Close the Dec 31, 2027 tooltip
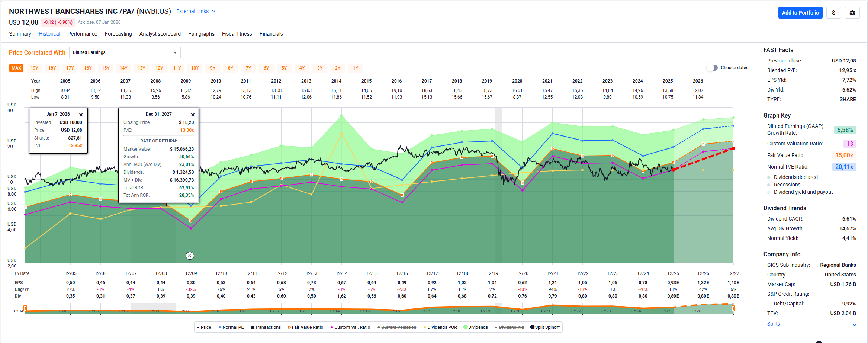 pos(193,115)
